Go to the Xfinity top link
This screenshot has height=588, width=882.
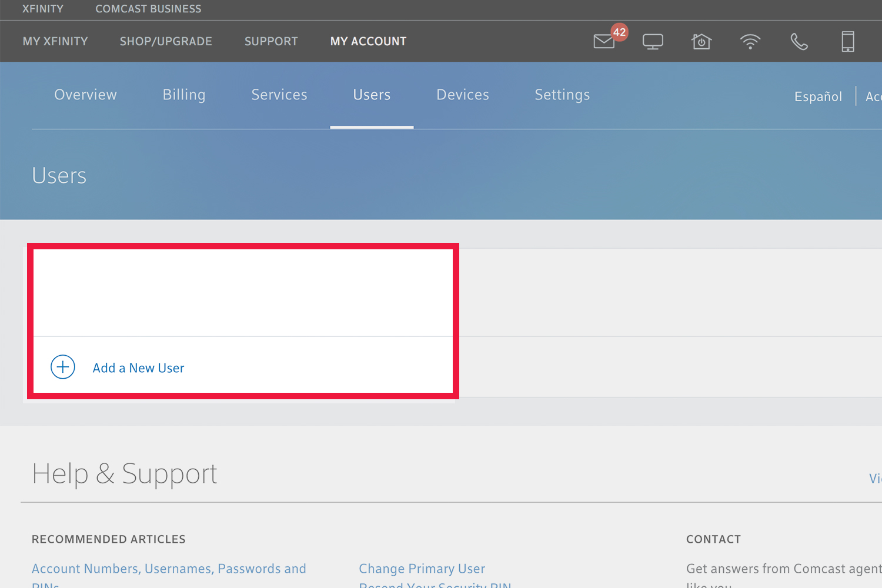click(x=43, y=9)
